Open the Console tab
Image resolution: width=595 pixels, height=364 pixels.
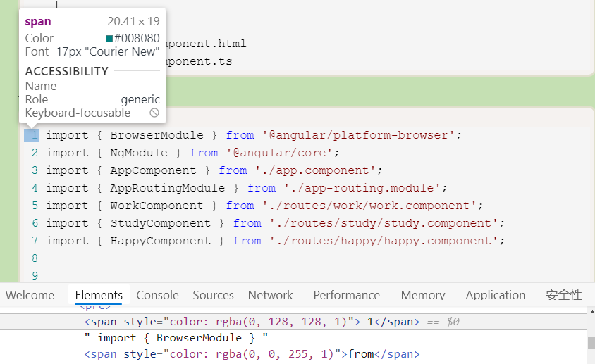pos(157,295)
